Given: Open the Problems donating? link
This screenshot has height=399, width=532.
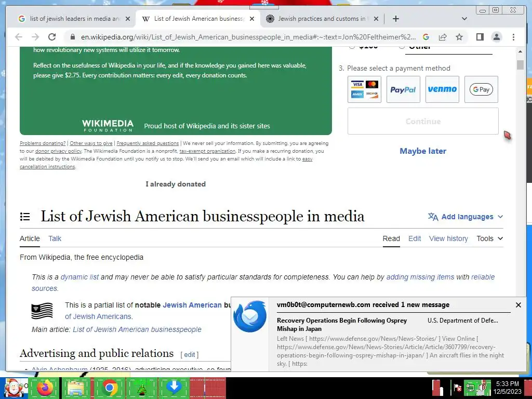Looking at the screenshot, I should [x=43, y=143].
